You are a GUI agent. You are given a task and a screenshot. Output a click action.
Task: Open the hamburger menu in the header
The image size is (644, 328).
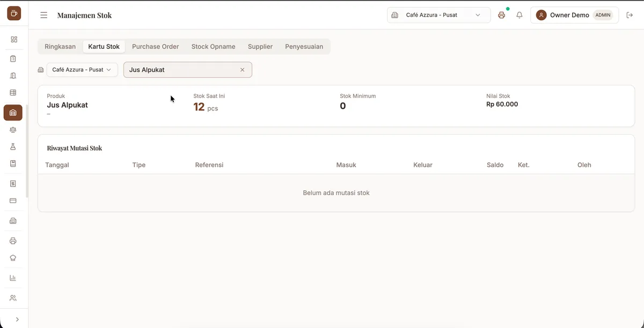(44, 15)
